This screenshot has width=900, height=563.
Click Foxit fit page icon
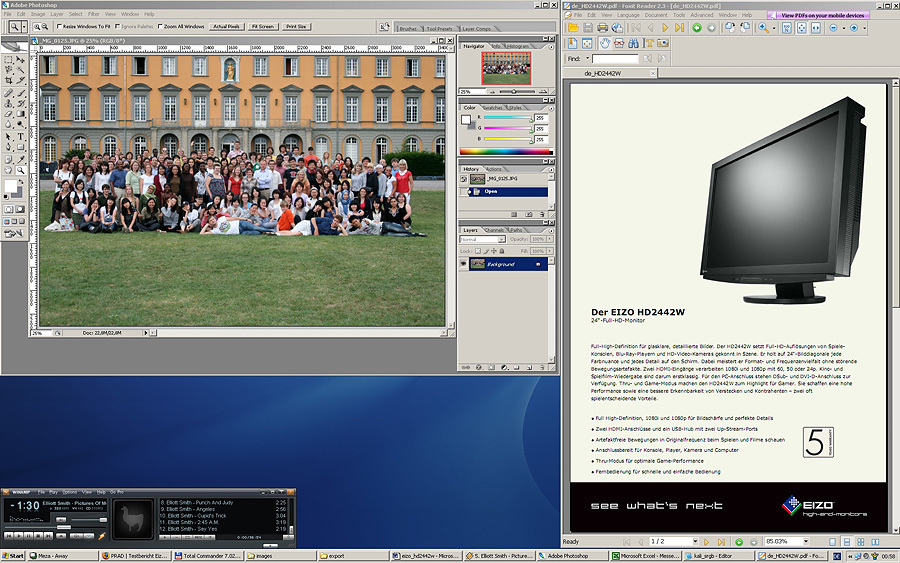pos(802,28)
